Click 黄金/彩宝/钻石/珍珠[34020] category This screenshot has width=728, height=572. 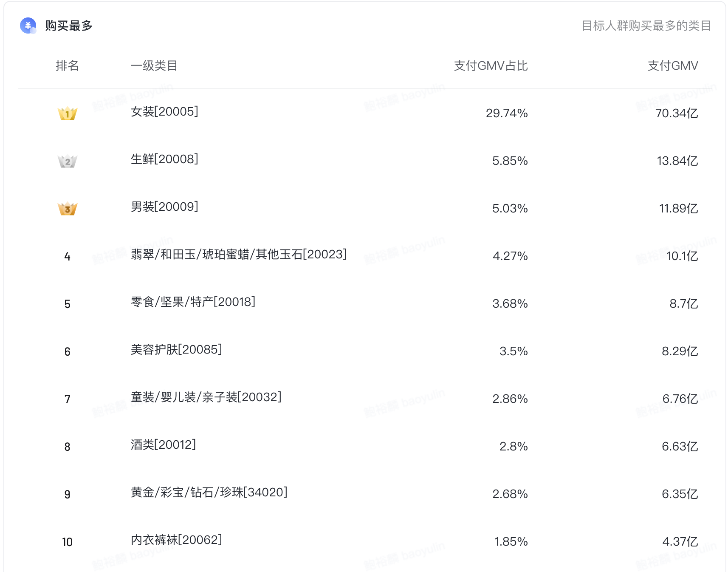click(x=209, y=493)
